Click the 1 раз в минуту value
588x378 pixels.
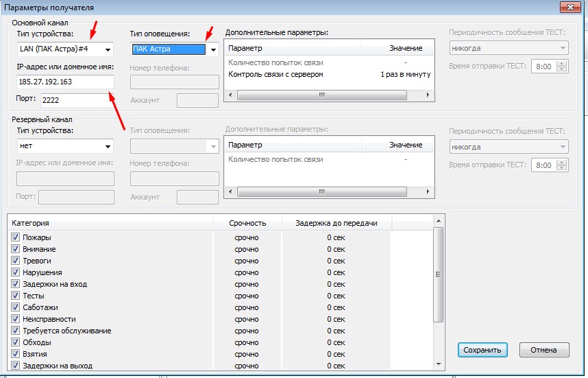(x=406, y=74)
